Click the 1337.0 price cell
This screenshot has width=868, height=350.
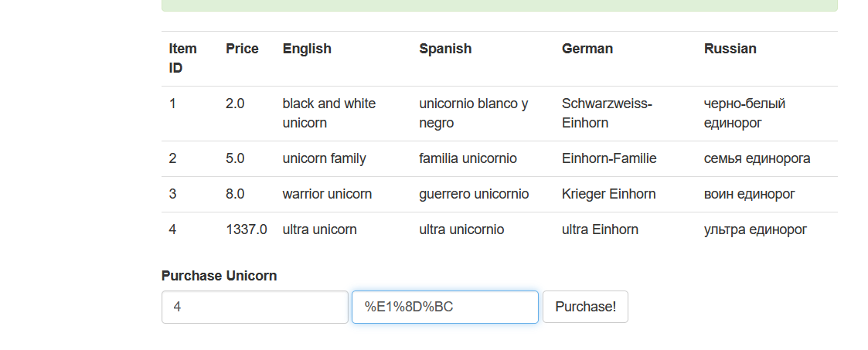point(247,229)
